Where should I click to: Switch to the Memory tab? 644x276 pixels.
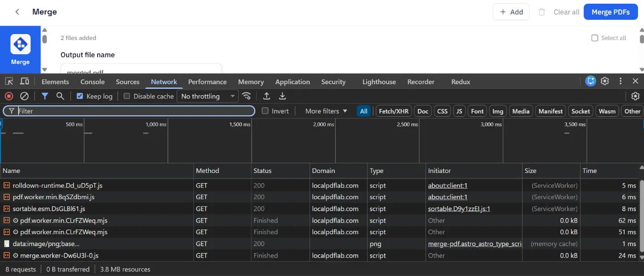[x=251, y=81]
